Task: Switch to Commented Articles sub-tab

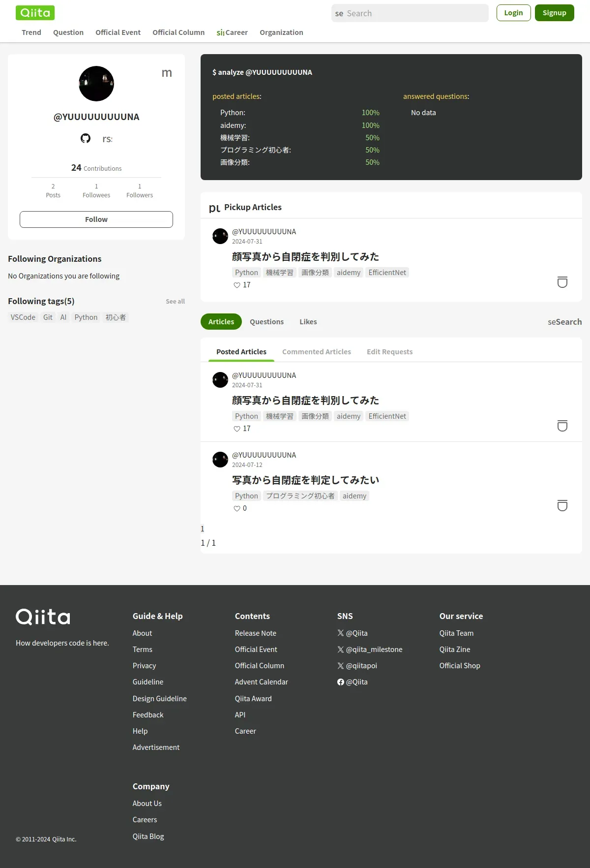Action: coord(317,352)
